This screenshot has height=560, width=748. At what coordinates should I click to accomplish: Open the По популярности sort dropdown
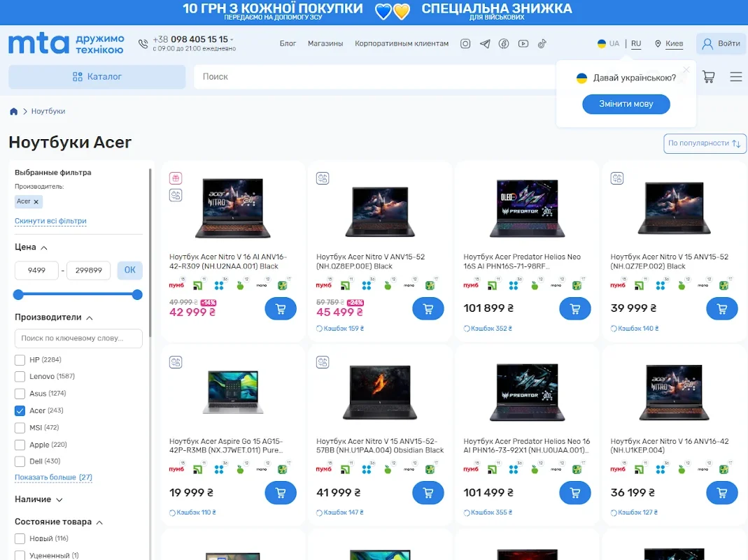point(705,143)
